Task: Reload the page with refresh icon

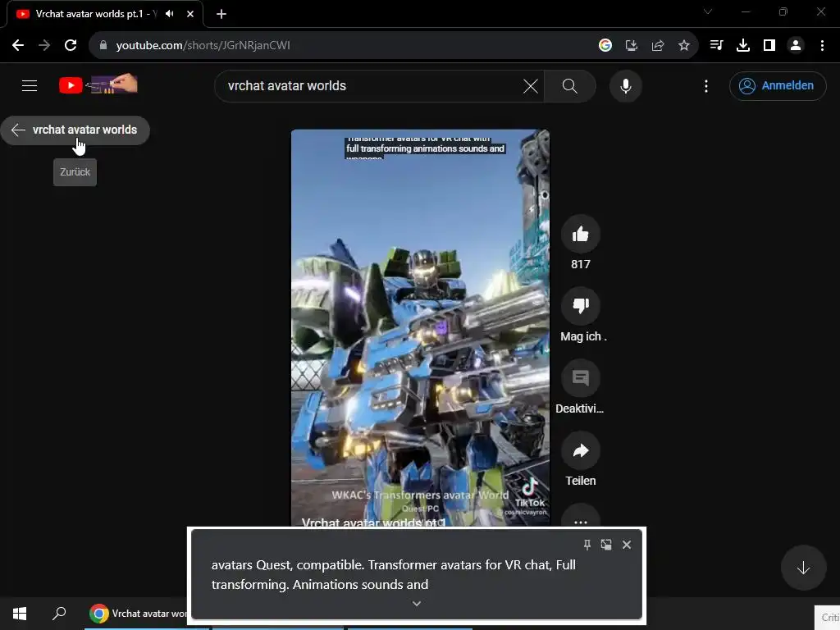Action: pyautogui.click(x=71, y=46)
